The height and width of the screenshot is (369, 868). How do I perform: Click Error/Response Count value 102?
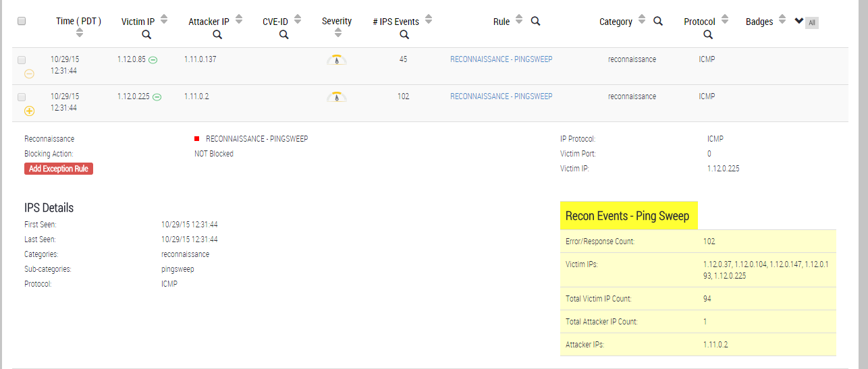tap(709, 241)
